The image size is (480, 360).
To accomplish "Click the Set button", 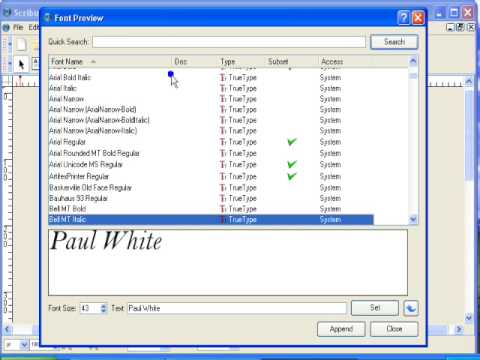I will pyautogui.click(x=375, y=308).
